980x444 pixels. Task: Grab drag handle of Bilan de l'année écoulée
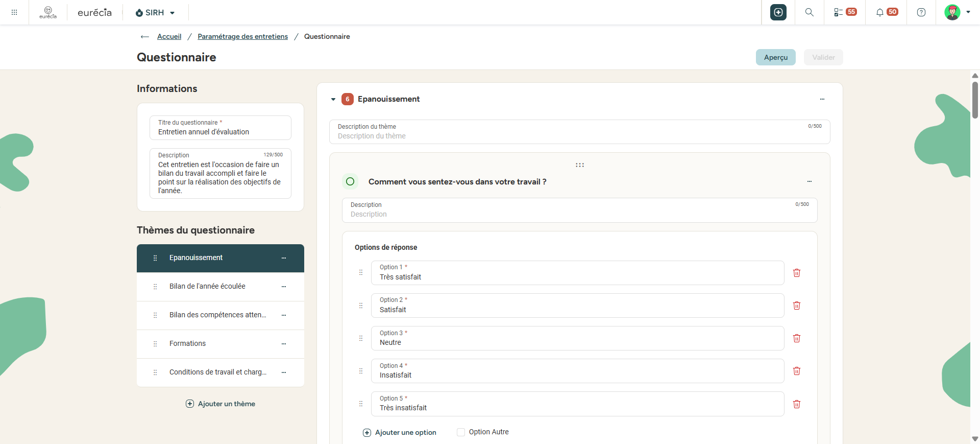pos(155,287)
